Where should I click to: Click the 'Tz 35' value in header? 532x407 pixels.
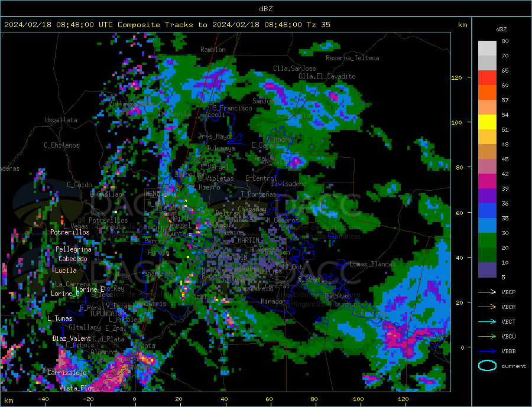coord(318,25)
